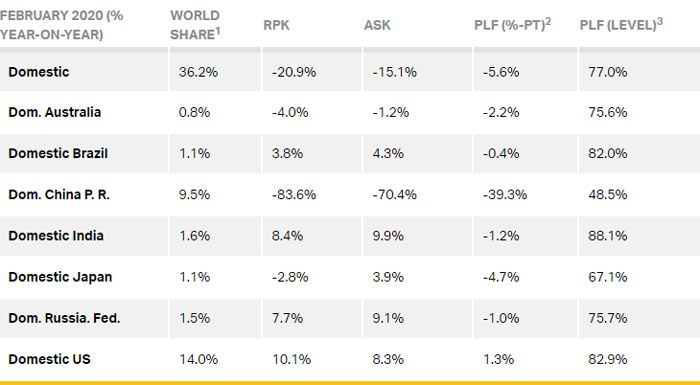This screenshot has height=385, width=700.
Task: Click the 10.1% RPK value for US
Action: 291,360
